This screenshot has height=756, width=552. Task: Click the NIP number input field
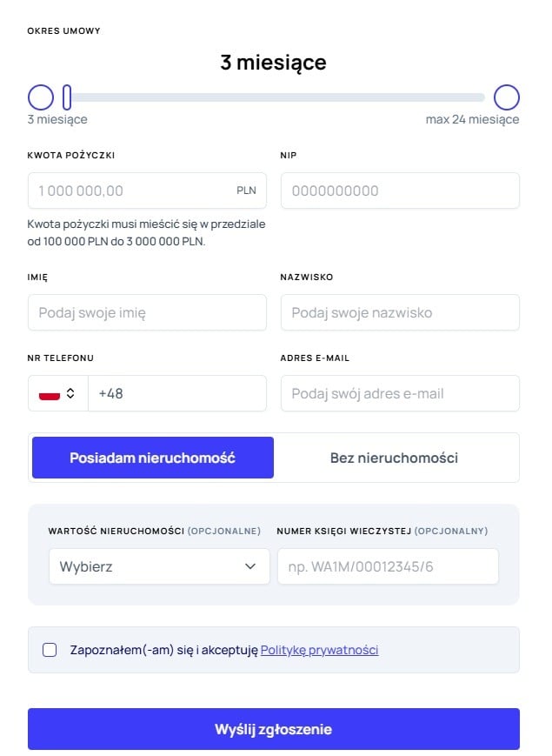point(400,190)
